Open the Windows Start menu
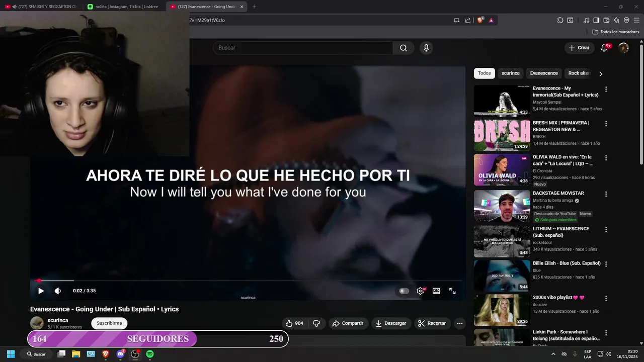 click(x=11, y=354)
